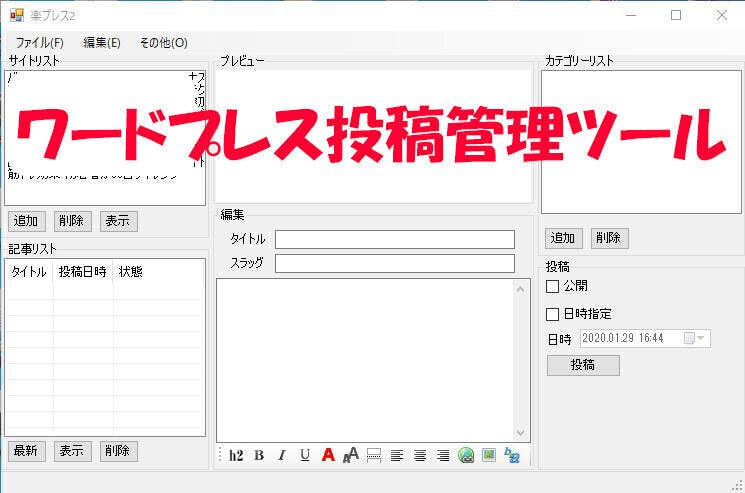Sort the article list by 状態 column header
The image size is (745, 493).
pos(131,272)
